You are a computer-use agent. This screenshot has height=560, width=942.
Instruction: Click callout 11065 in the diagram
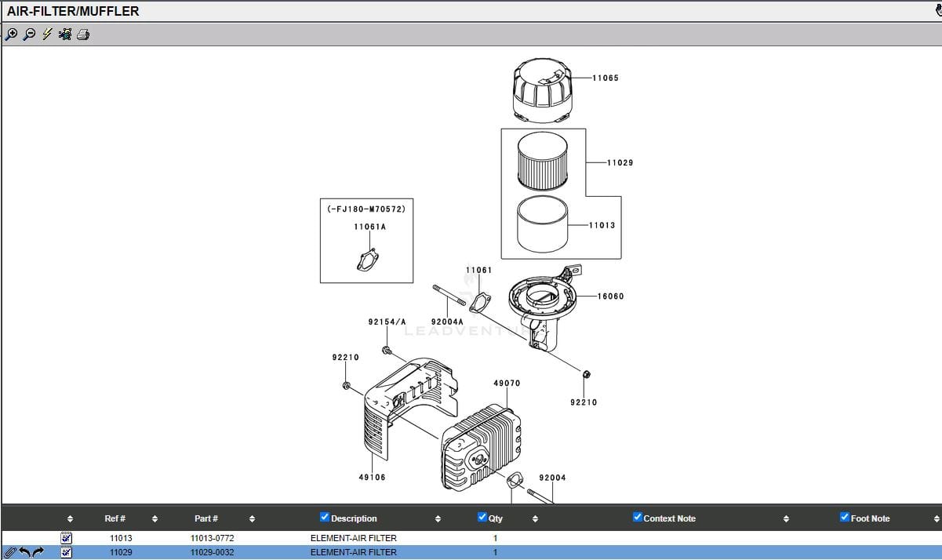tap(605, 78)
